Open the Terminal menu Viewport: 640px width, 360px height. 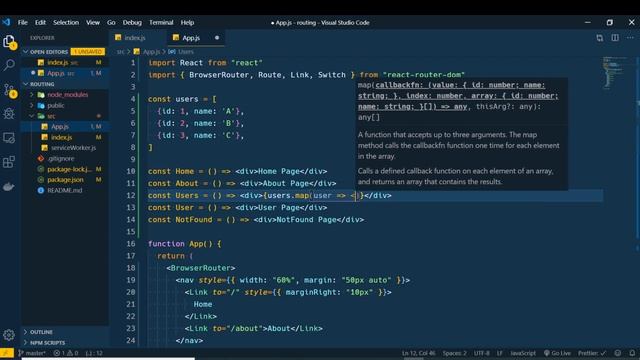point(161,22)
